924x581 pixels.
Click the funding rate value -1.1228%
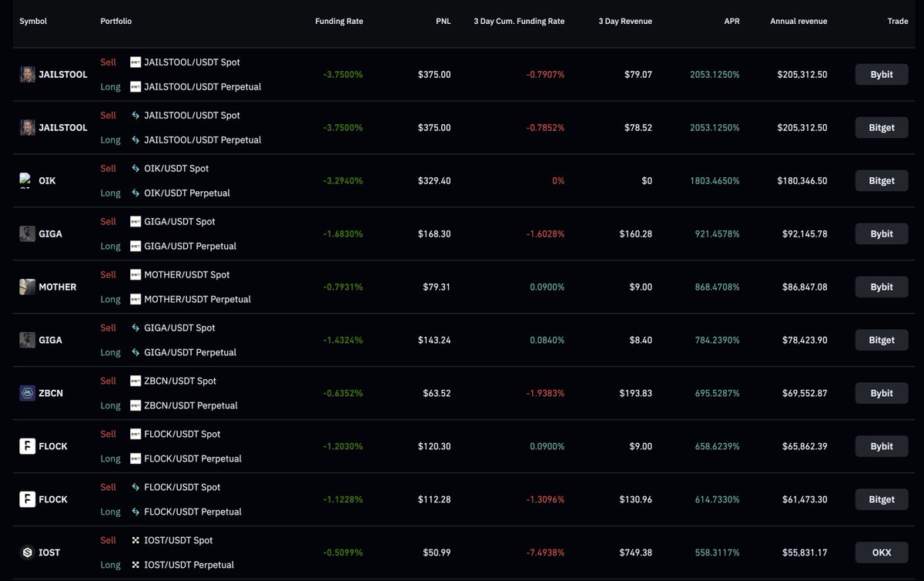pos(343,500)
